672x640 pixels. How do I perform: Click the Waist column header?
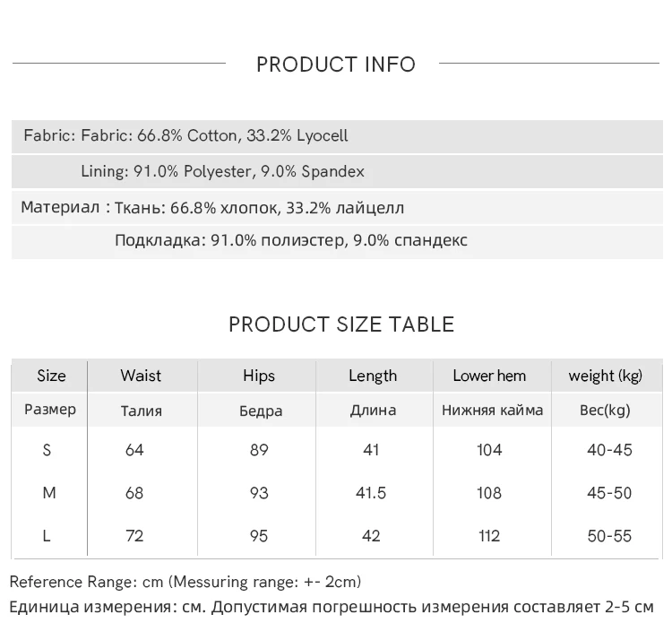coord(141,376)
